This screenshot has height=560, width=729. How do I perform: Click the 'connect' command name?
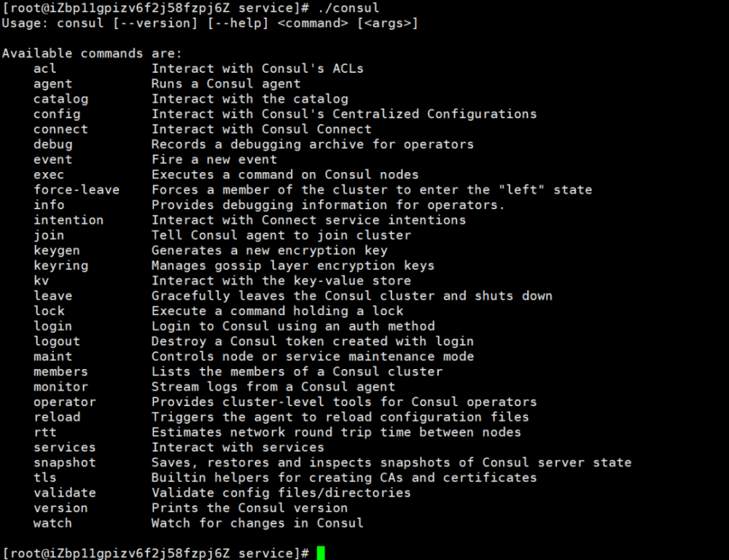61,129
